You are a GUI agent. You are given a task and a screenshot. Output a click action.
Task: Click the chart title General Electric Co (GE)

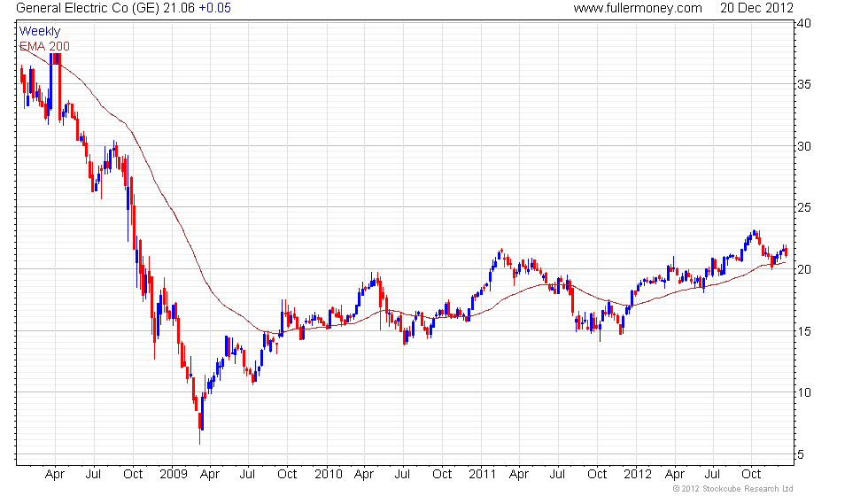click(88, 8)
